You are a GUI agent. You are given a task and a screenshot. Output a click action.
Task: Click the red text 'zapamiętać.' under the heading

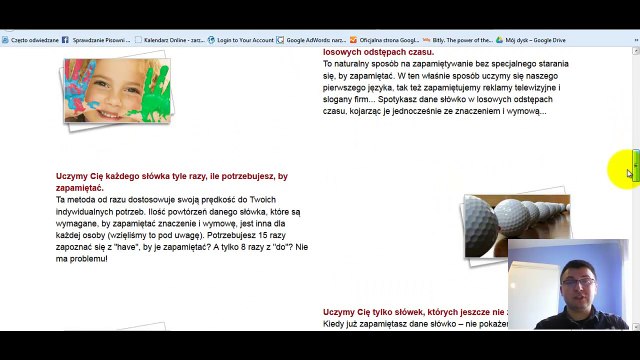point(80,188)
